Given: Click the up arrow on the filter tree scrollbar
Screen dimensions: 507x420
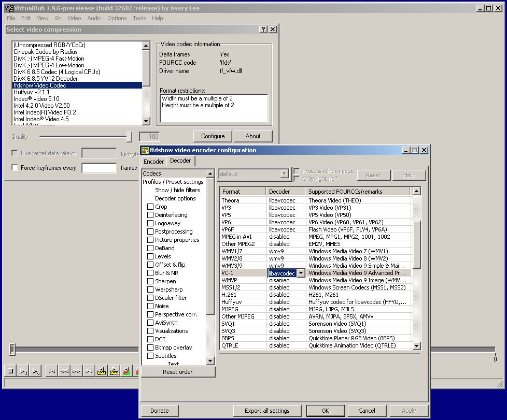Looking at the screenshot, I should (x=210, y=173).
